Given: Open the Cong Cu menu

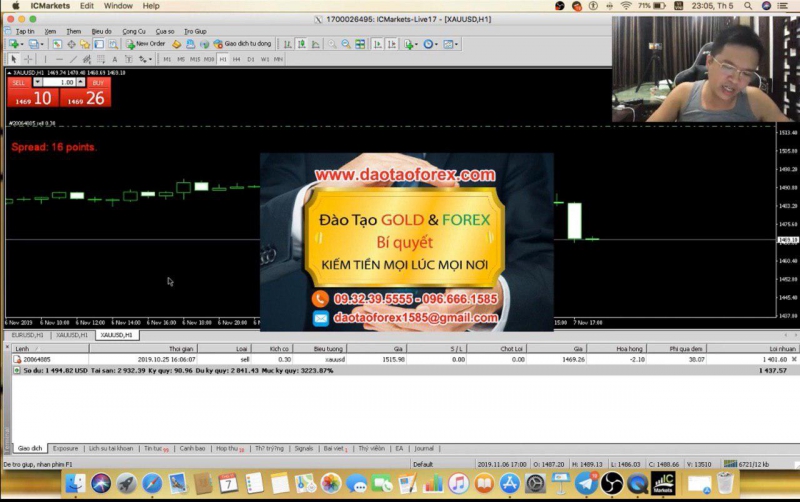Looking at the screenshot, I should (134, 31).
